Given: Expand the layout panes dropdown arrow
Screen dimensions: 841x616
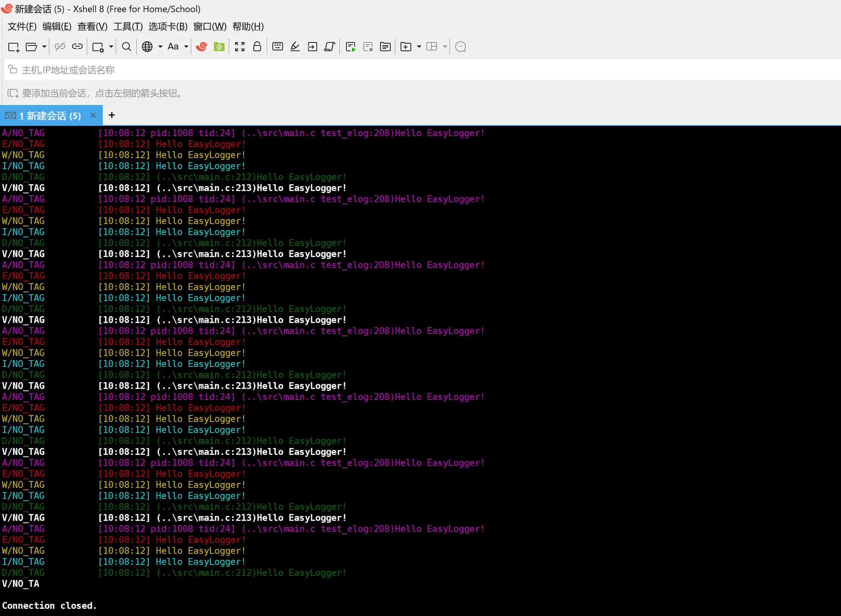Looking at the screenshot, I should click(445, 47).
